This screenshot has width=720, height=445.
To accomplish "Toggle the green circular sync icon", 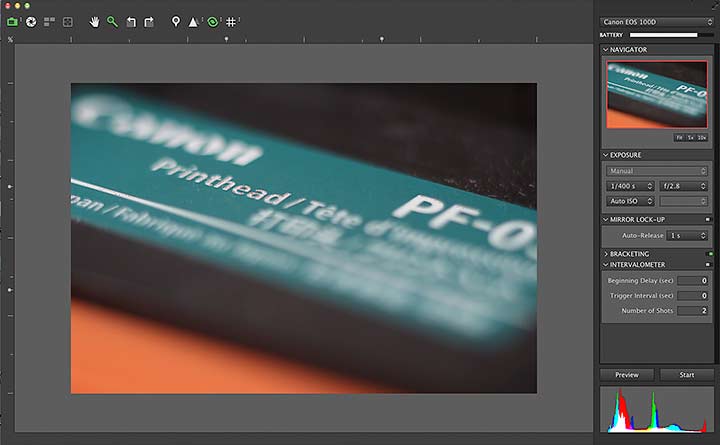I will [212, 22].
